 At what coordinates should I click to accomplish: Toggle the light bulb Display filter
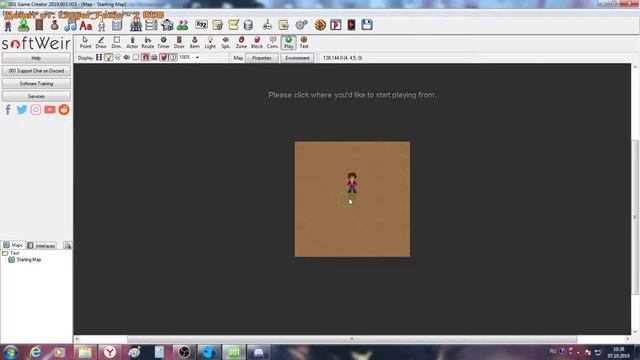[109, 58]
